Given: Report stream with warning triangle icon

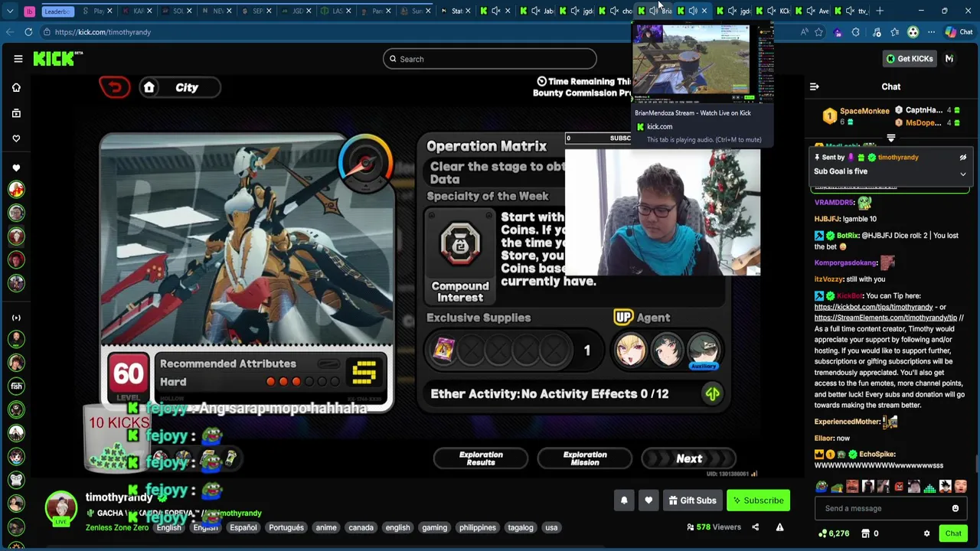Looking at the screenshot, I should (779, 527).
